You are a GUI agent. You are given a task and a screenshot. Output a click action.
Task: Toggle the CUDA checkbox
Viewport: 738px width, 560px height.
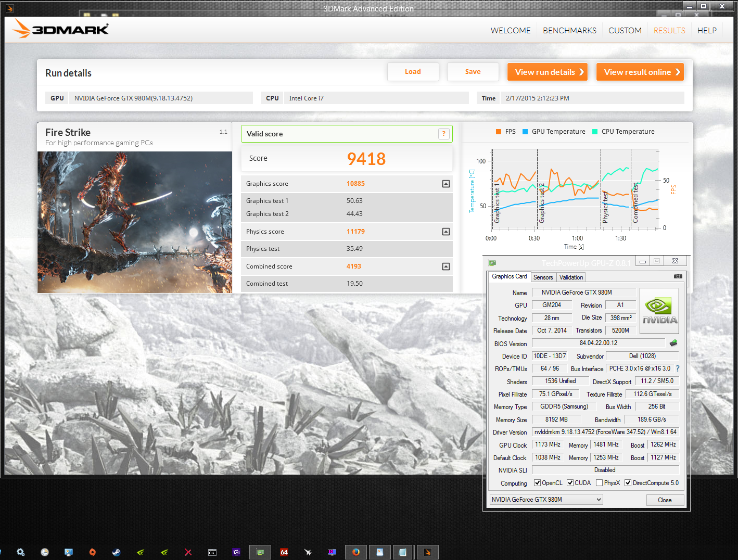pos(570,483)
